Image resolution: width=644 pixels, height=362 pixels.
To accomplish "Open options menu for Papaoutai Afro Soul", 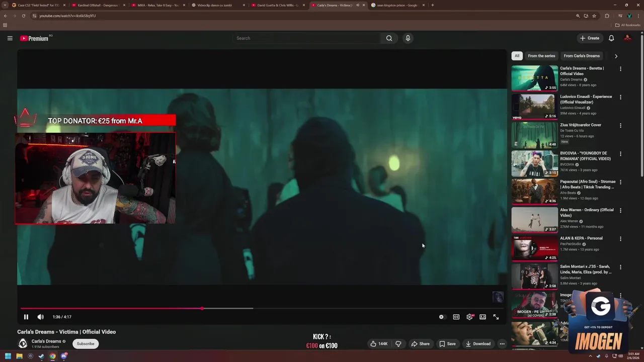I will pyautogui.click(x=620, y=182).
